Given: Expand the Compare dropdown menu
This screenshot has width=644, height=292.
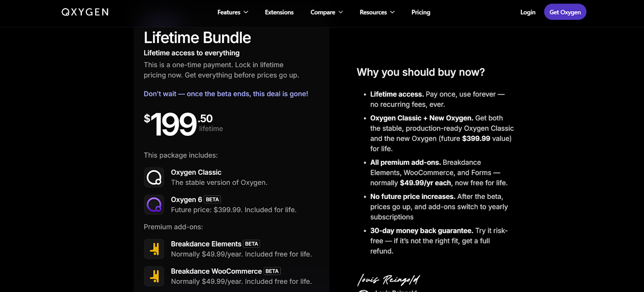Looking at the screenshot, I should 327,12.
